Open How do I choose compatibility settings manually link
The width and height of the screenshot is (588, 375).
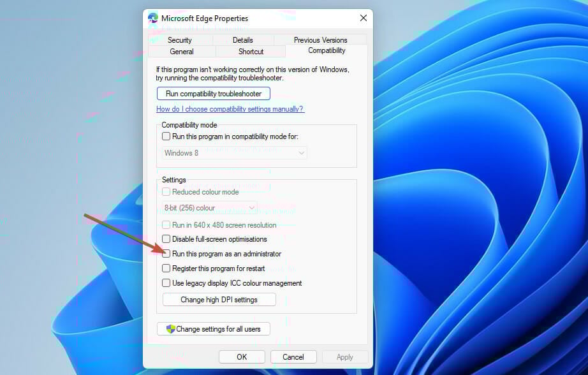pos(230,109)
